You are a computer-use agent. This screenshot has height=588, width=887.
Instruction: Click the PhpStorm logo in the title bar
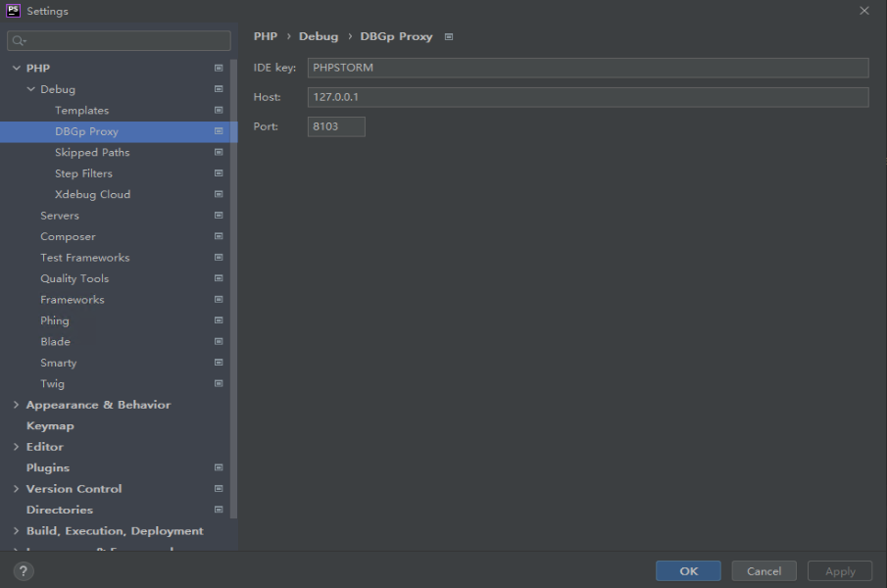pos(13,11)
